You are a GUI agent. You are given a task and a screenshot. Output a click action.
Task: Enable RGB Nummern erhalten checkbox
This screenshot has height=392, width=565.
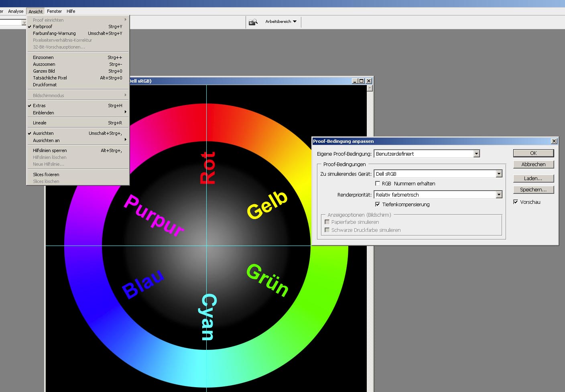point(378,184)
